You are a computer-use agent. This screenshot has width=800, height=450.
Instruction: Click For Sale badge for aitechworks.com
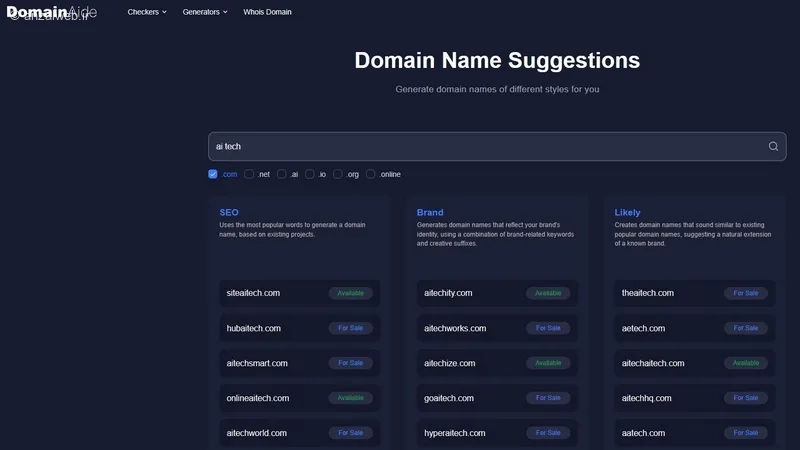(548, 328)
